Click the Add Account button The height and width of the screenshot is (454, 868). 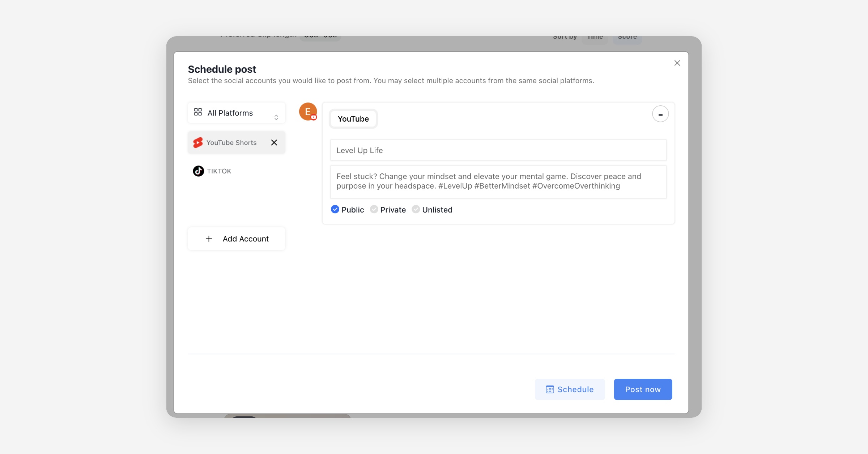click(x=237, y=239)
